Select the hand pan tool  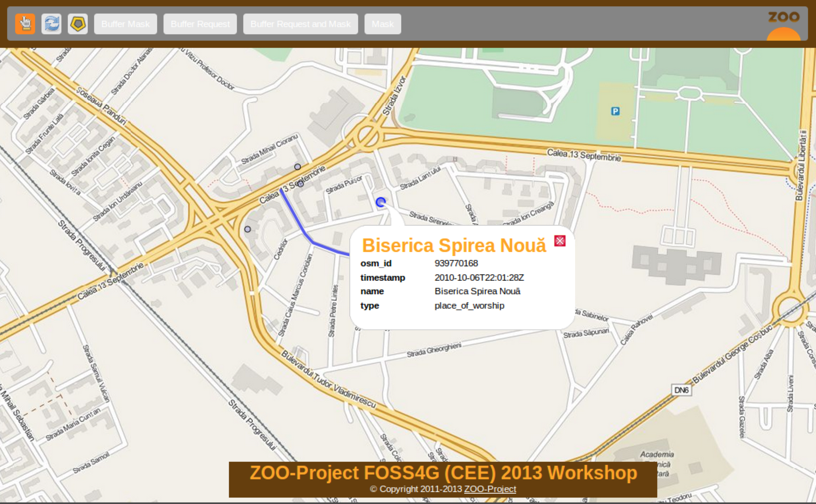click(x=25, y=24)
